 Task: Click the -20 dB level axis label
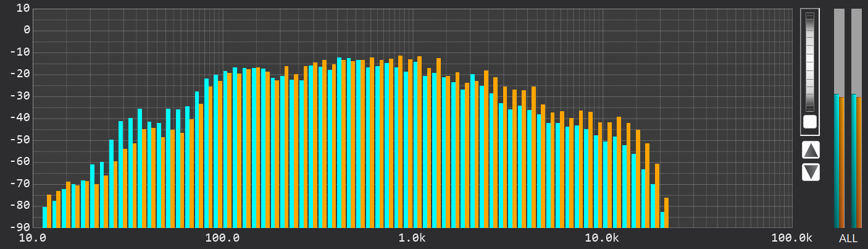20,74
